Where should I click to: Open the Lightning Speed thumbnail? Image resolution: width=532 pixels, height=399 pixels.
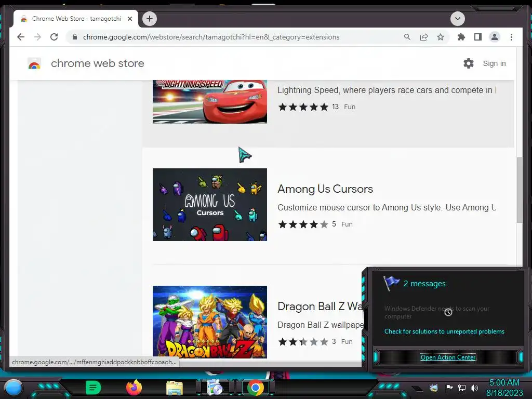[x=210, y=101]
